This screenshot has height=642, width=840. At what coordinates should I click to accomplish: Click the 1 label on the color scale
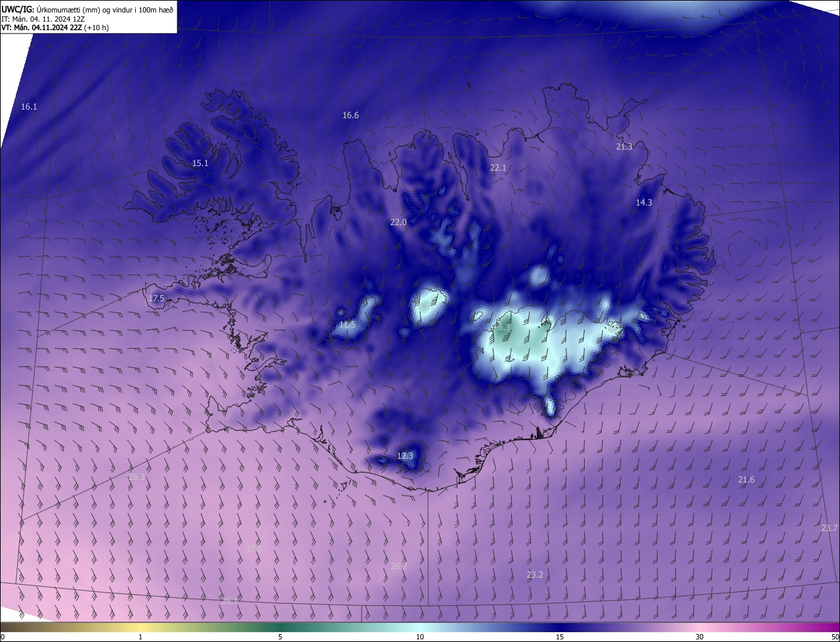[140, 637]
